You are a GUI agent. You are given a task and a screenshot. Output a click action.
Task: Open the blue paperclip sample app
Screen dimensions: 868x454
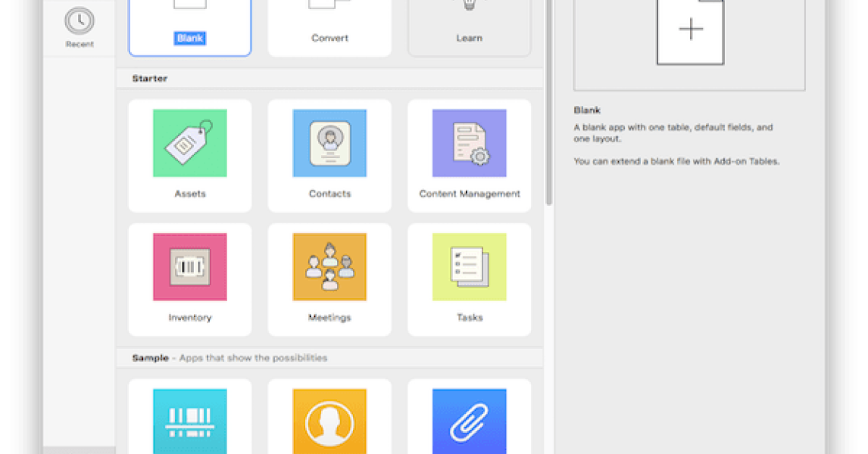(470, 421)
